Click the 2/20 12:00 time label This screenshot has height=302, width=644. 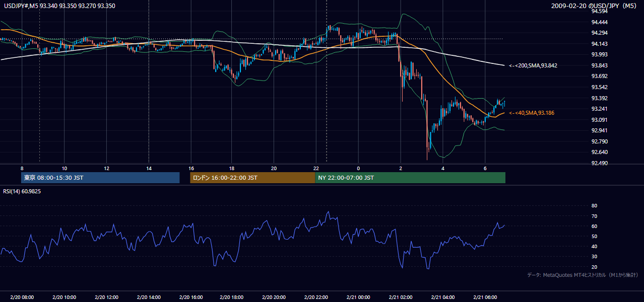click(106, 297)
